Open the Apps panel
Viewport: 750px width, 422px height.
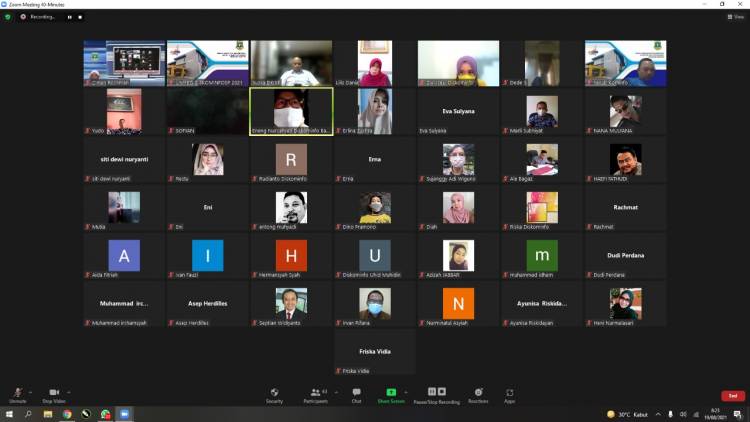(510, 392)
